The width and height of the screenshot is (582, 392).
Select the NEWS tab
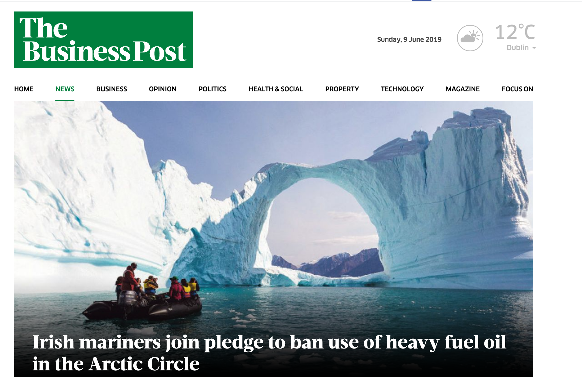click(65, 89)
